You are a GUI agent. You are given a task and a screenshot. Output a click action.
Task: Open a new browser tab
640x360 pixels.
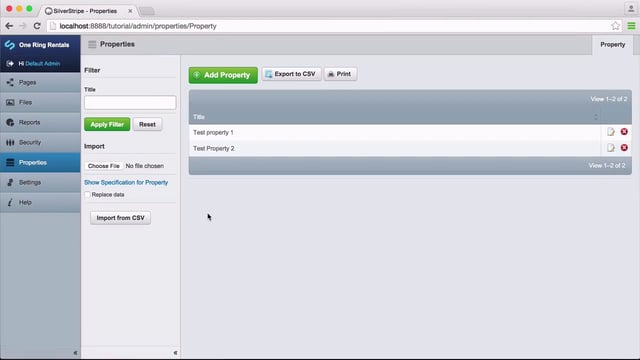[x=147, y=11]
